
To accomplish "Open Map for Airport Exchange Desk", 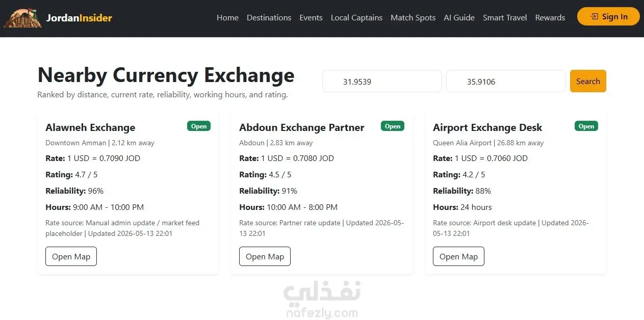I will [458, 256].
